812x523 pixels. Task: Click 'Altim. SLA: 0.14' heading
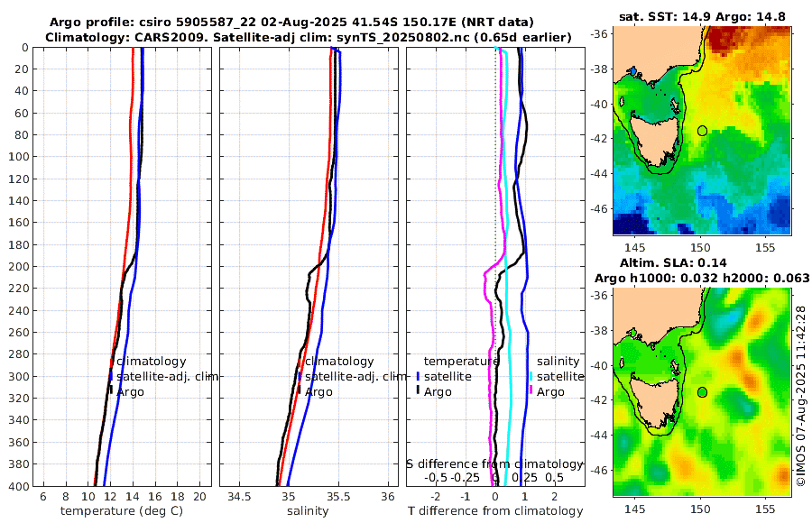pos(673,262)
